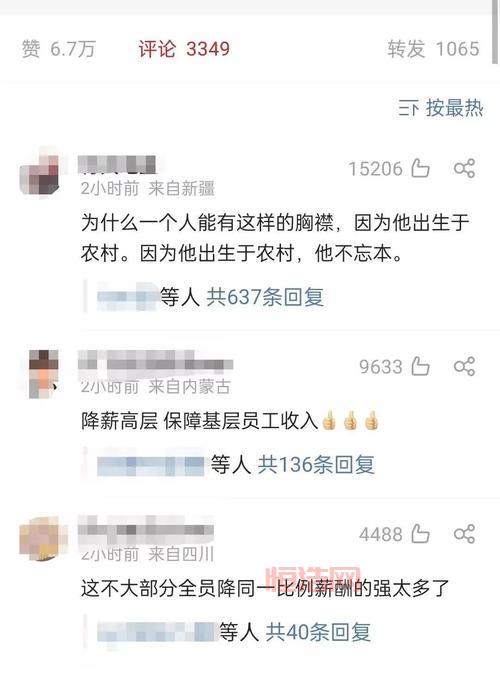This screenshot has height=680, width=500.
Task: Switch to the 赞 6.7万 tab
Action: (59, 49)
